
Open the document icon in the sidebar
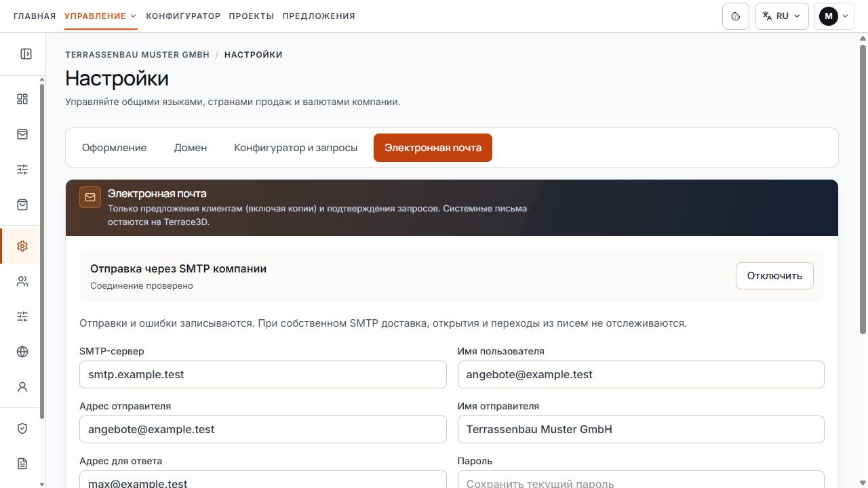point(22,464)
